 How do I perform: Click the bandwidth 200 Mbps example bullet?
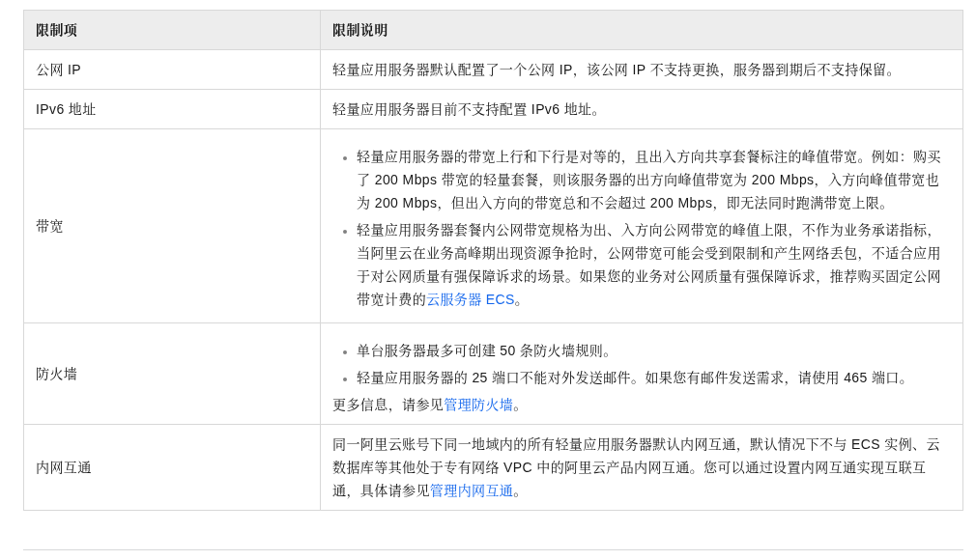click(x=648, y=180)
